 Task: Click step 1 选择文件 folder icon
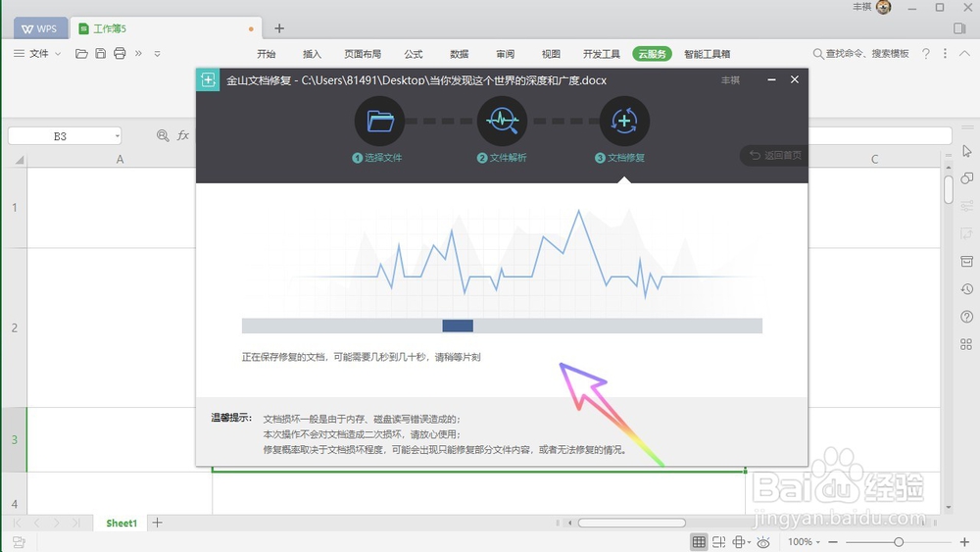coord(379,121)
